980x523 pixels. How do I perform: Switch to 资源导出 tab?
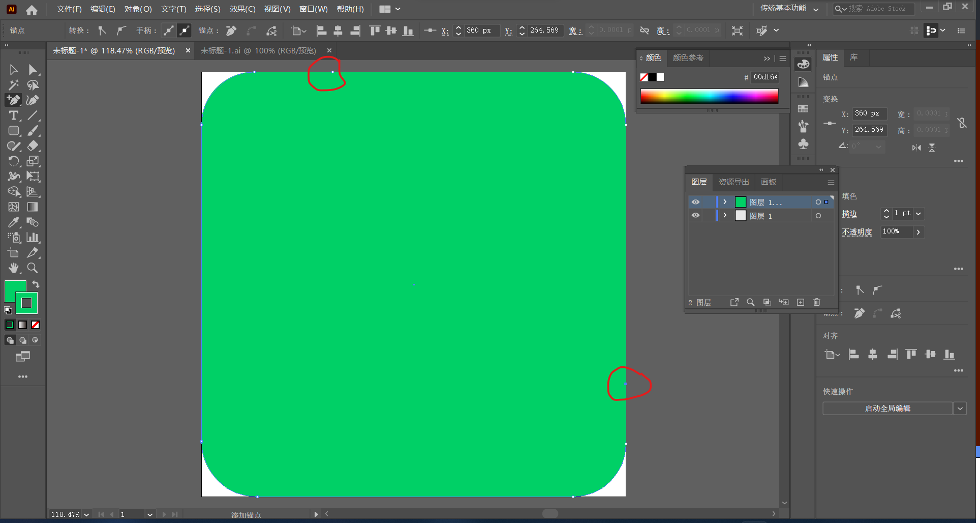click(x=733, y=182)
